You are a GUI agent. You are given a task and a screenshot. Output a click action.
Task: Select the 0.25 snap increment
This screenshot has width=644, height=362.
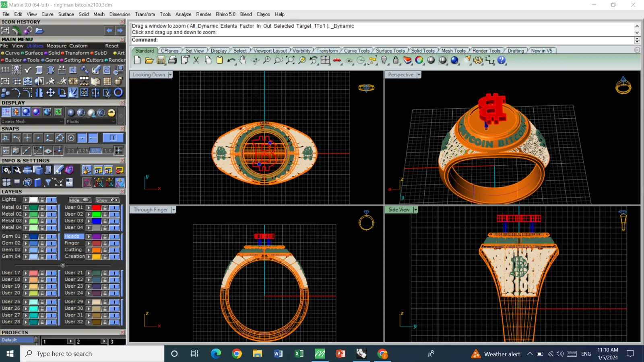(x=83, y=150)
